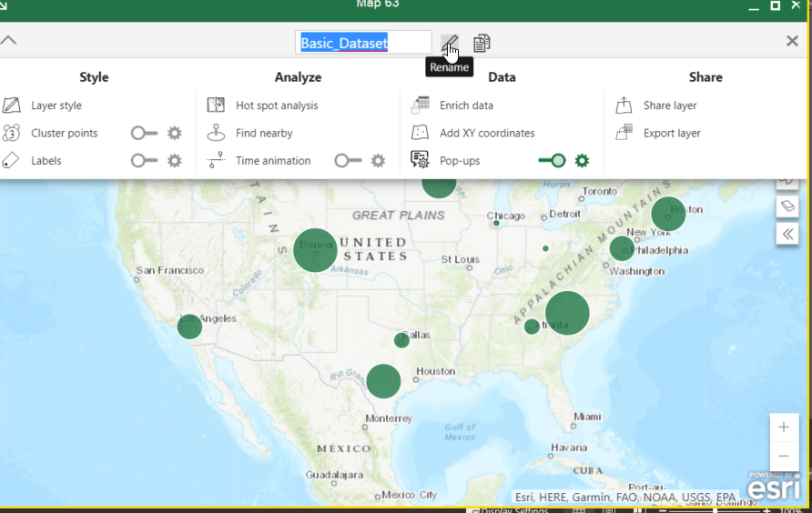Toggle Cluster points on
The height and width of the screenshot is (513, 812).
[x=144, y=133]
